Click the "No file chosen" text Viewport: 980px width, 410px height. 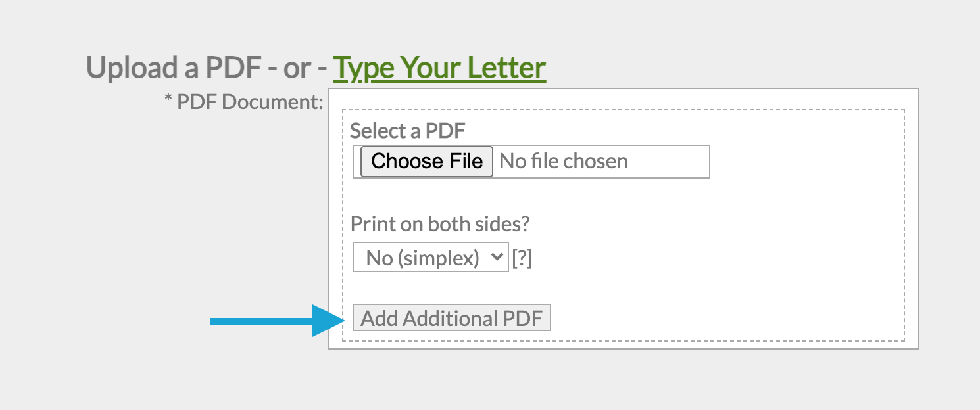(564, 162)
